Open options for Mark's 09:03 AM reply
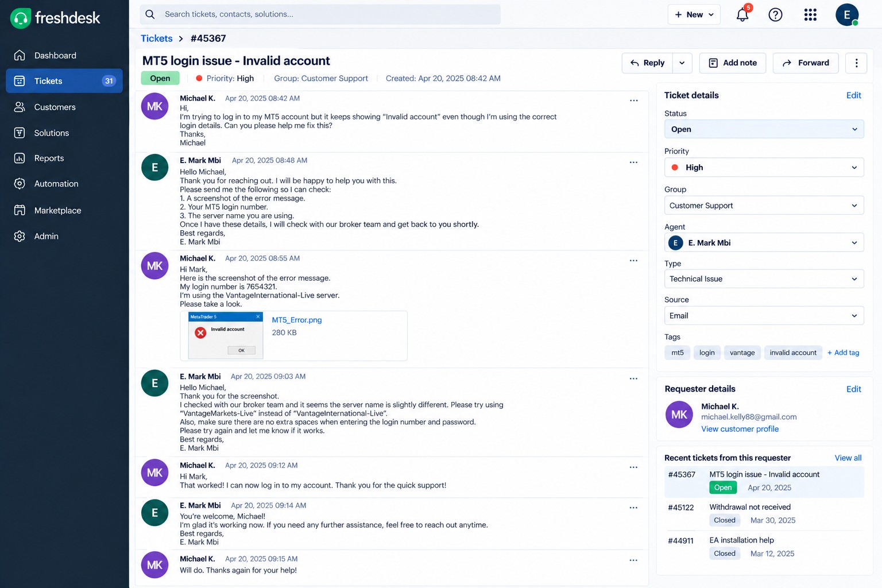882x588 pixels. (x=634, y=378)
